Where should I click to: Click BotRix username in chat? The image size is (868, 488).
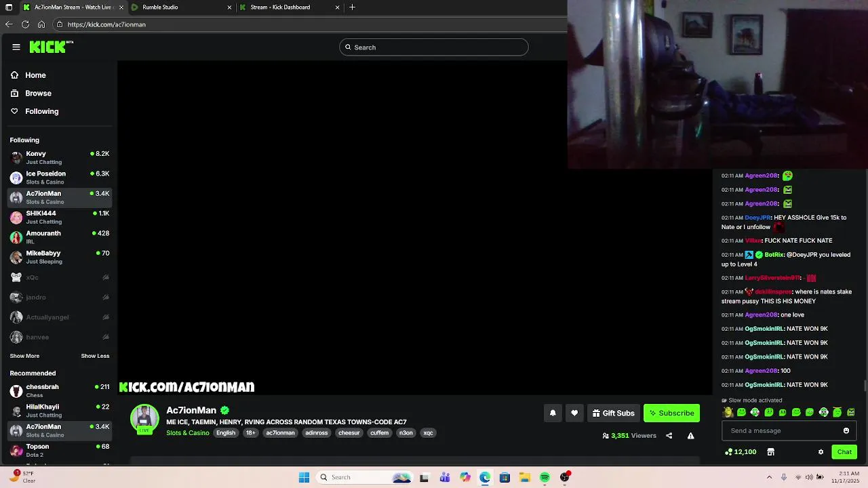(x=773, y=255)
